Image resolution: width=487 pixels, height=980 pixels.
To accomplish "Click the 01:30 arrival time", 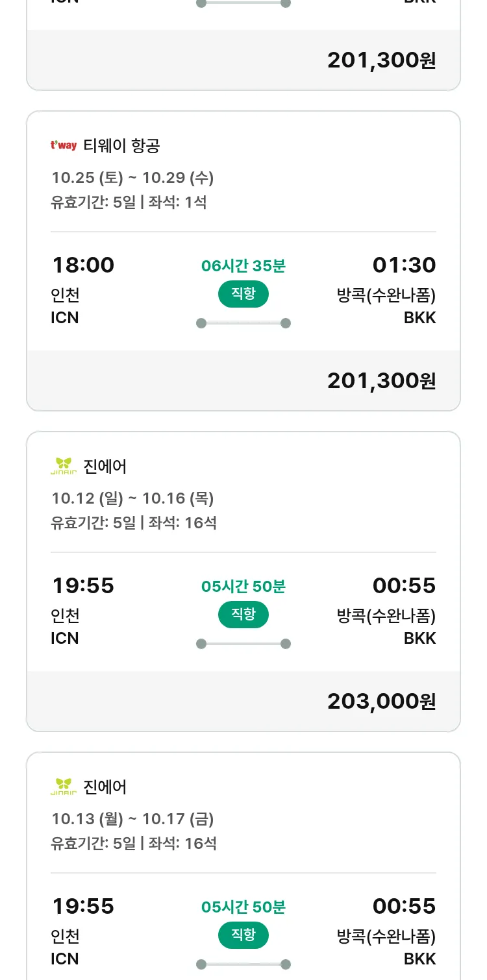I will (x=404, y=265).
